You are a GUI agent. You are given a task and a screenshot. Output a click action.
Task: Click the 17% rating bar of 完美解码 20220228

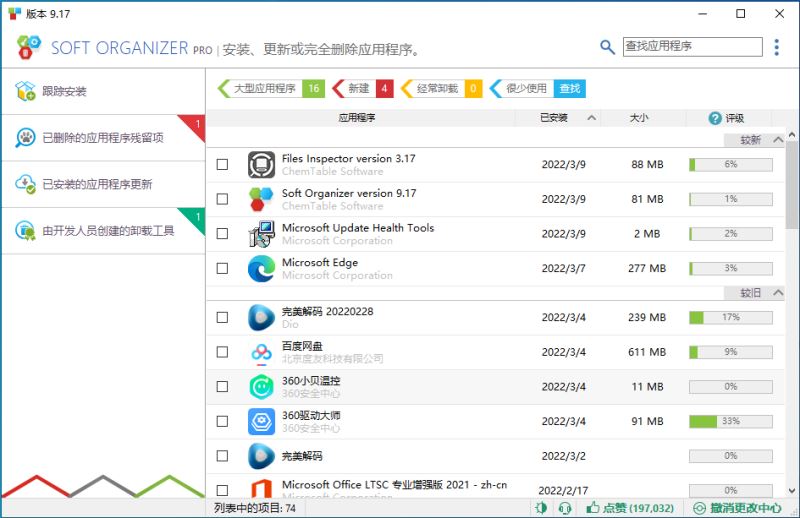pos(731,317)
